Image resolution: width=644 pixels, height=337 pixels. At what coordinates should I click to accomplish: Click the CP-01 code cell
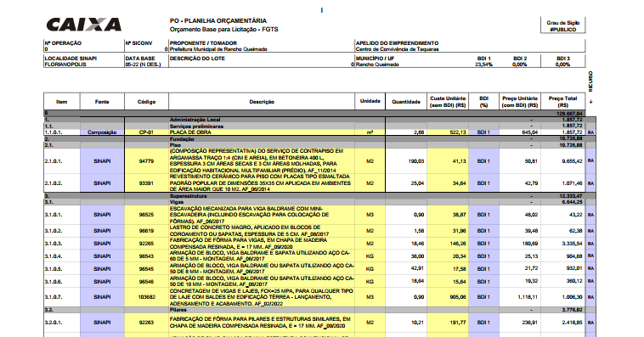point(147,132)
